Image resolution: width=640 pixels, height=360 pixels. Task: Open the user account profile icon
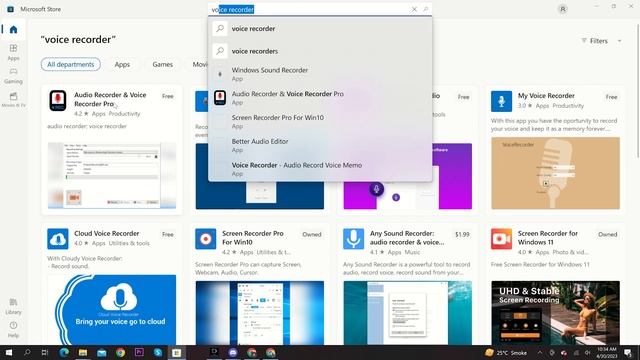click(562, 9)
